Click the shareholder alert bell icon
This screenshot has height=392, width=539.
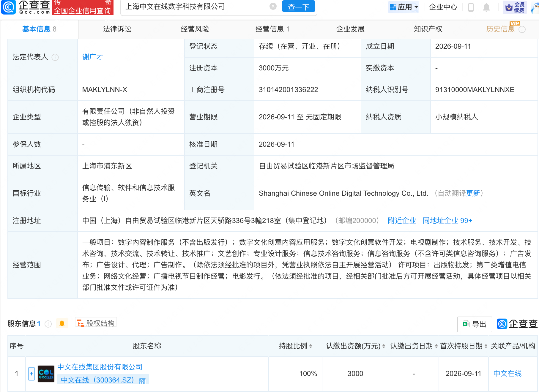pos(62,323)
